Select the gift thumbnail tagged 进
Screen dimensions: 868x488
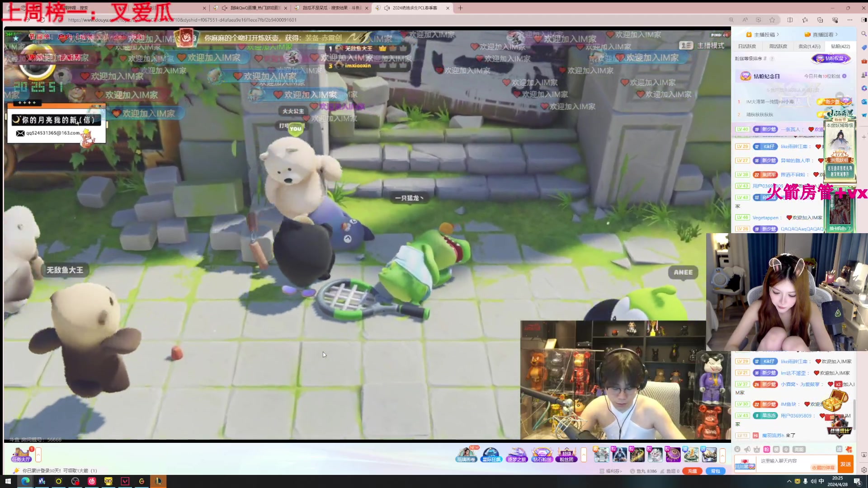point(709,455)
